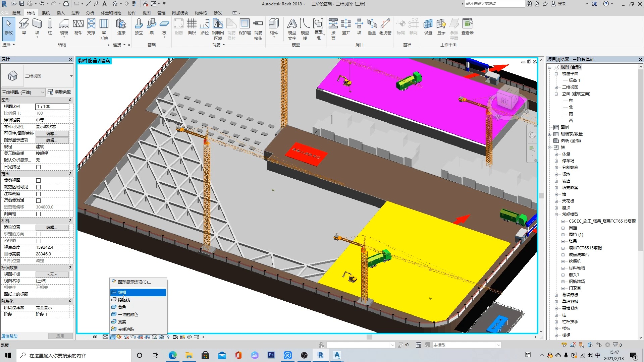Click Edit Type (编辑类型) button
644x362 pixels.
(x=59, y=92)
